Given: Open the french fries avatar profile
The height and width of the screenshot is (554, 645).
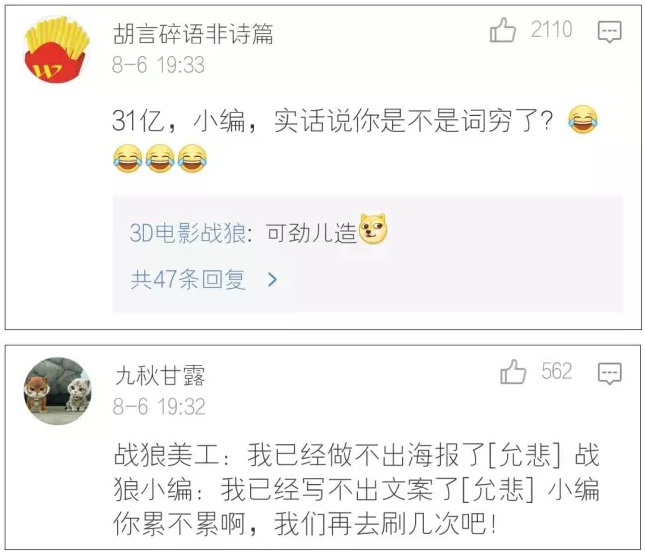Looking at the screenshot, I should click(x=57, y=49).
